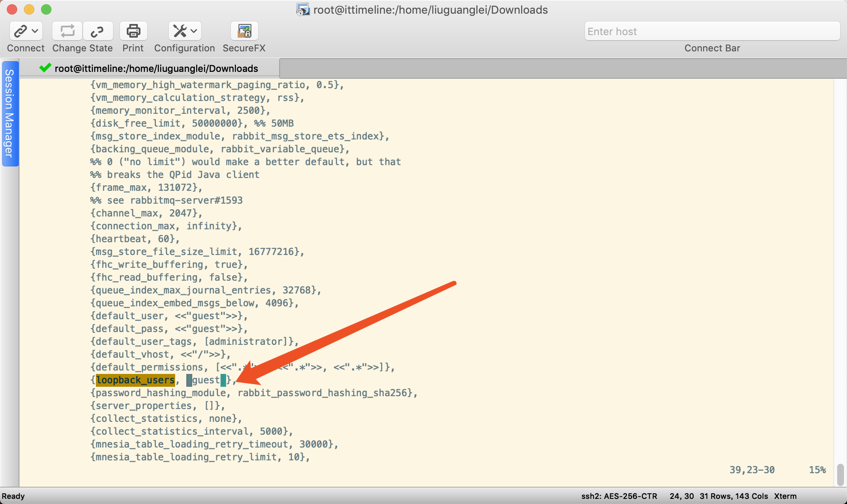Open the Connect session dialog
Screen dimensions: 847x504
21,31
